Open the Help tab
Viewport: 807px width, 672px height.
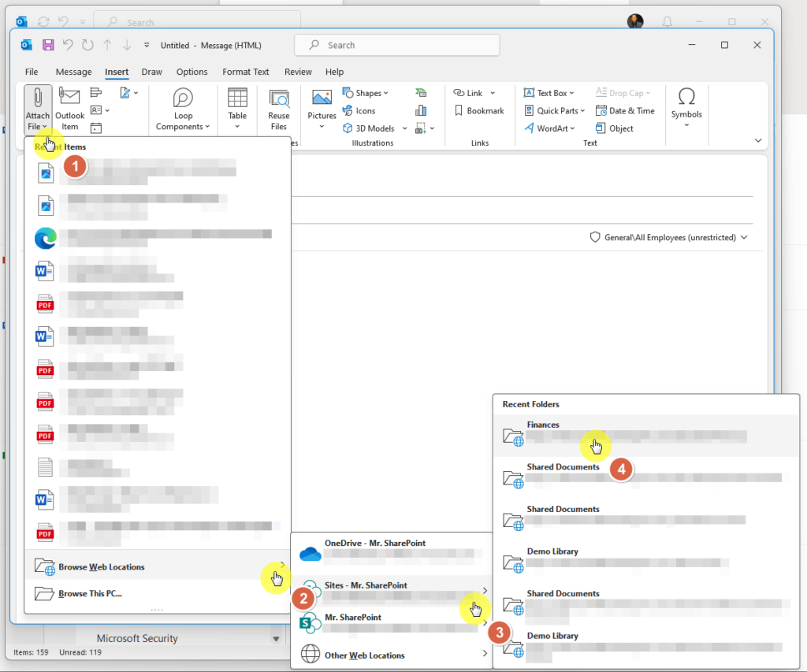(334, 72)
